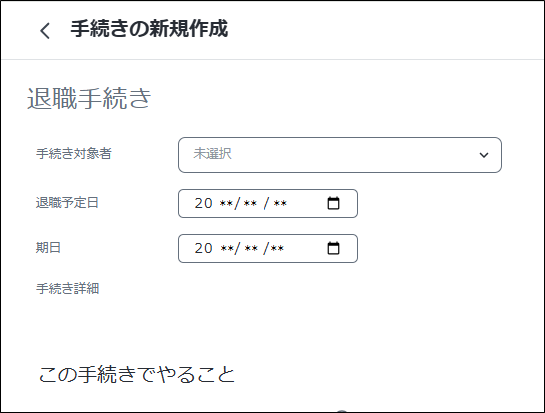This screenshot has width=545, height=413.
Task: Click the month segment of 退職予定日
Action: (250, 203)
